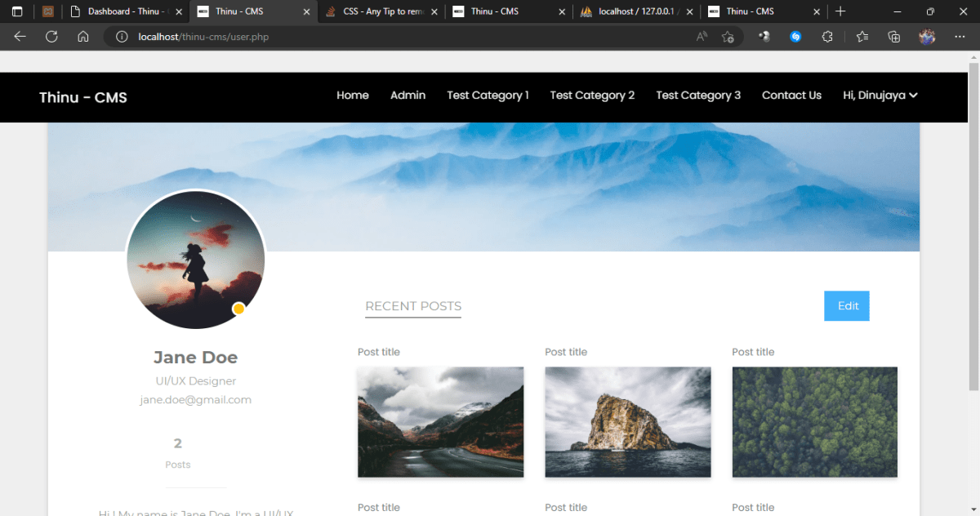The width and height of the screenshot is (980, 516).
Task: Open Test Category 1 nav link
Action: pyautogui.click(x=488, y=96)
